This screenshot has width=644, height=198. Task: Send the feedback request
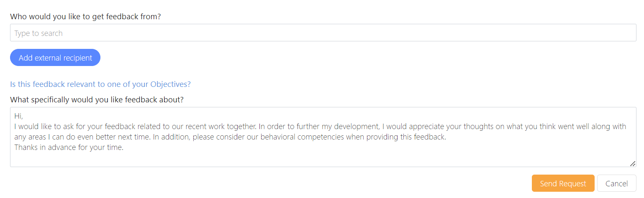coord(562,183)
